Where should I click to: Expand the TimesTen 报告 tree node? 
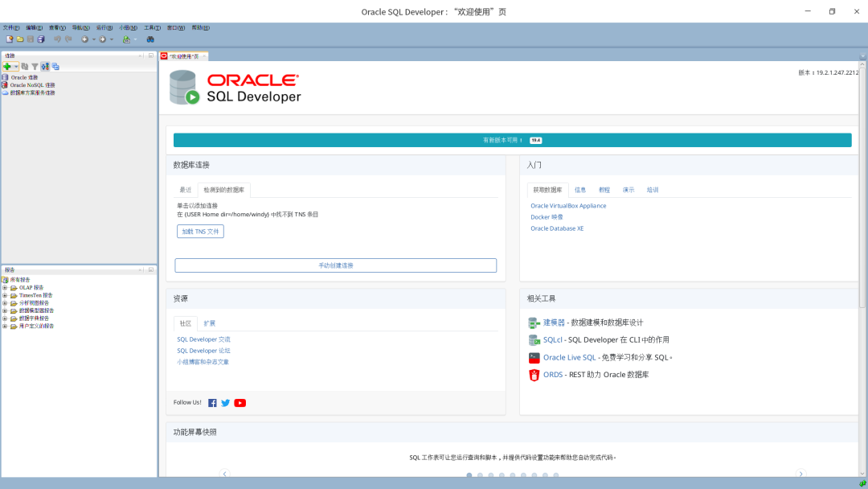[5, 296]
